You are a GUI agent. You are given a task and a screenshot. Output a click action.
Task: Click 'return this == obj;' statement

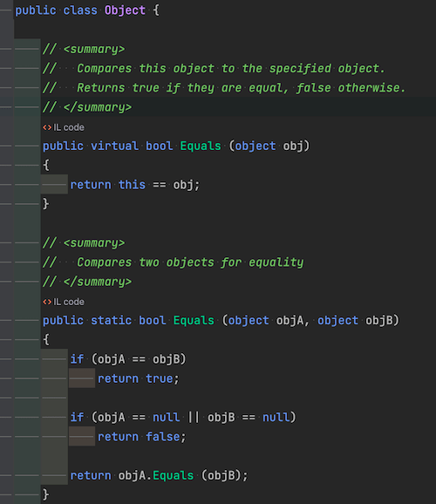pos(135,185)
